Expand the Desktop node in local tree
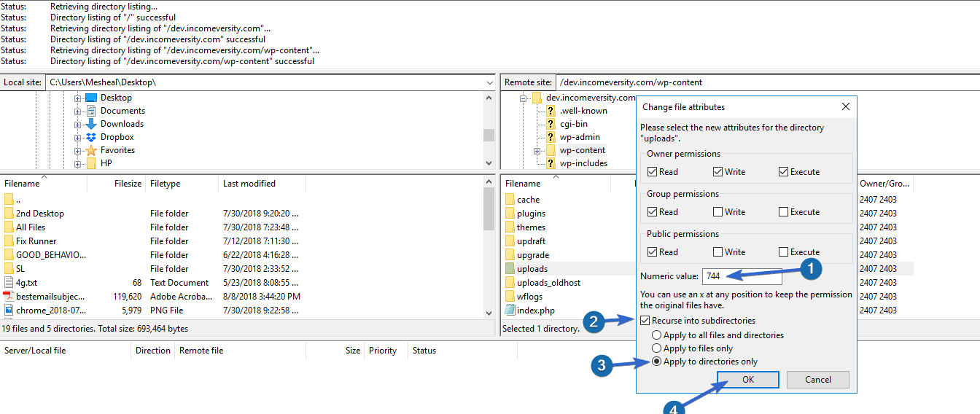 [77, 98]
